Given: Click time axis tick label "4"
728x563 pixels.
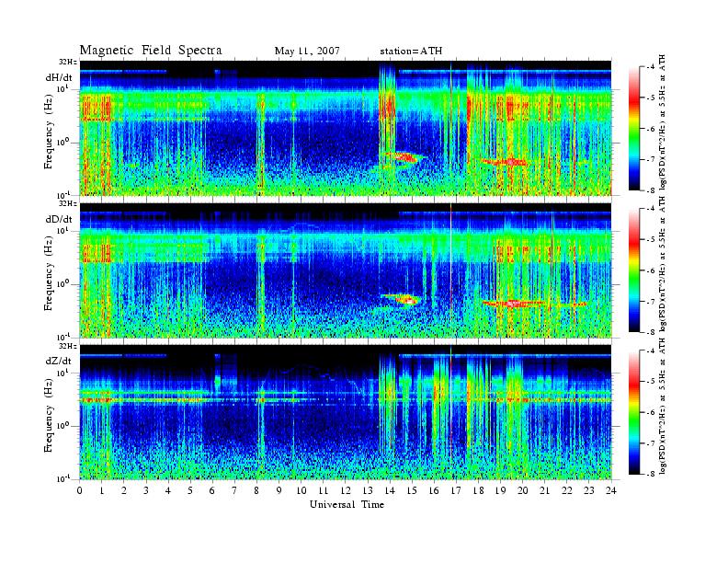Looking at the screenshot, I should [168, 491].
